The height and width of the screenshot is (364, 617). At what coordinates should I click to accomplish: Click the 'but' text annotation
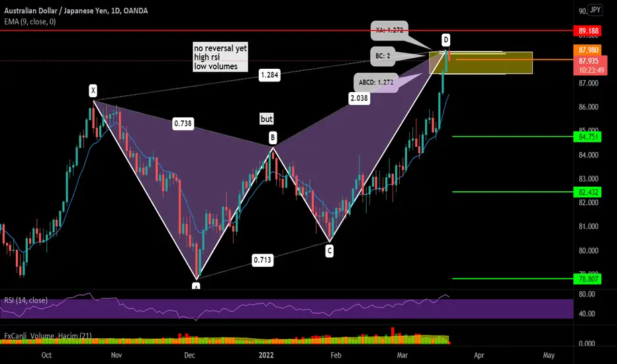[266, 119]
